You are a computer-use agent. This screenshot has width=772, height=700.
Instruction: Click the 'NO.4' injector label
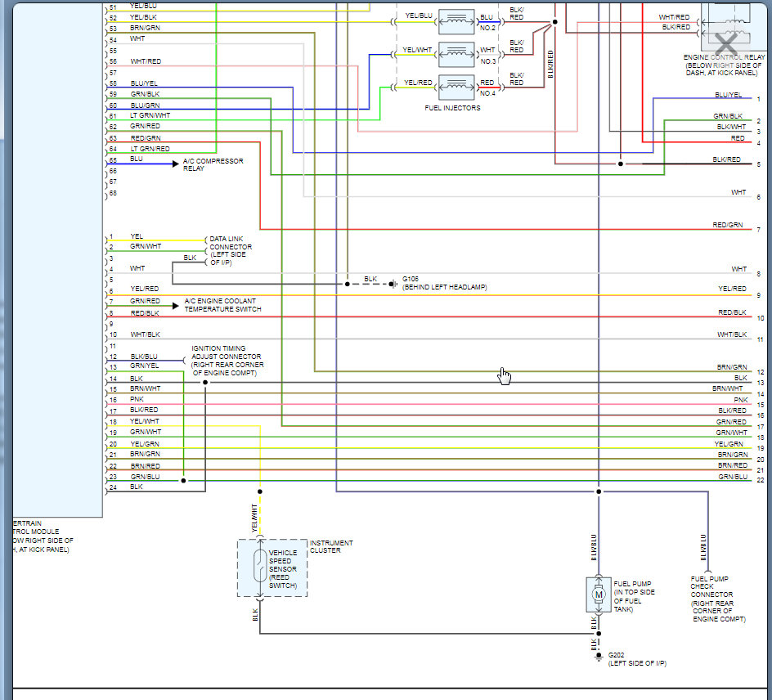488,93
